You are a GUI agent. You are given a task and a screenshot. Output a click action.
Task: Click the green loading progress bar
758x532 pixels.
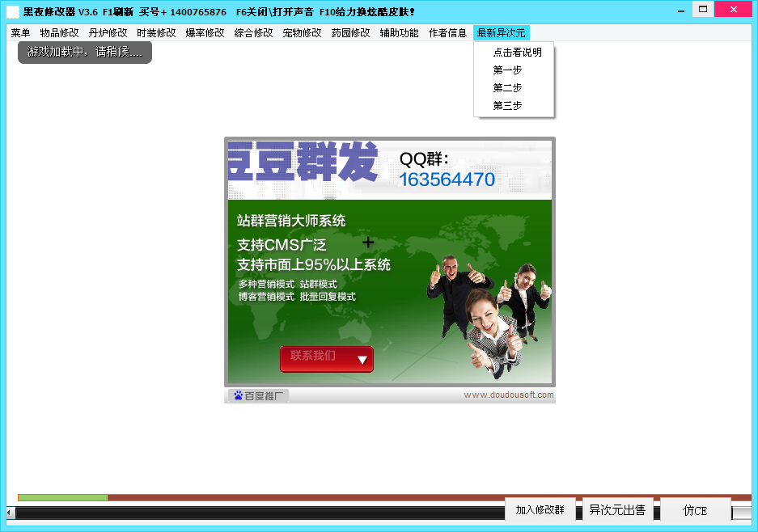pos(63,497)
